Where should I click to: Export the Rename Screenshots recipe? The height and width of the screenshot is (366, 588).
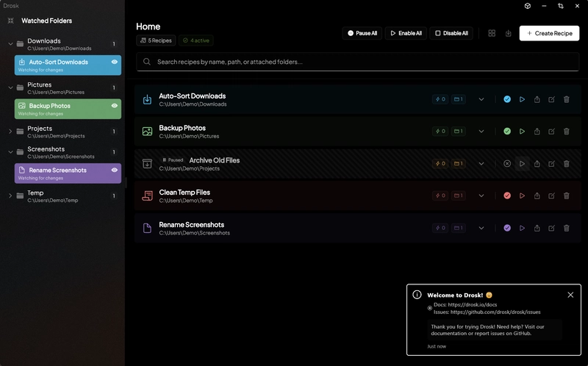click(537, 228)
